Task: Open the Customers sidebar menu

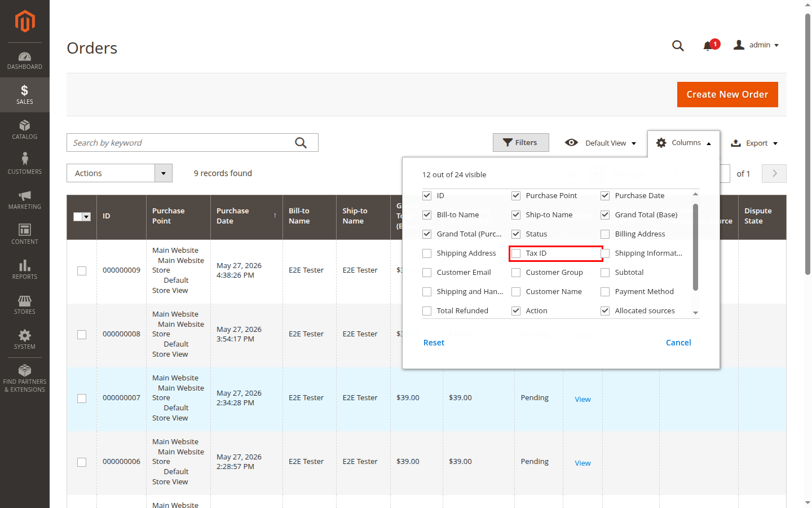Action: click(25, 165)
